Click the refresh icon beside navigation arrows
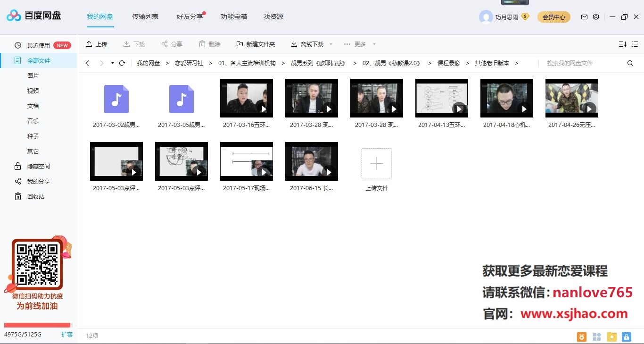 click(122, 63)
